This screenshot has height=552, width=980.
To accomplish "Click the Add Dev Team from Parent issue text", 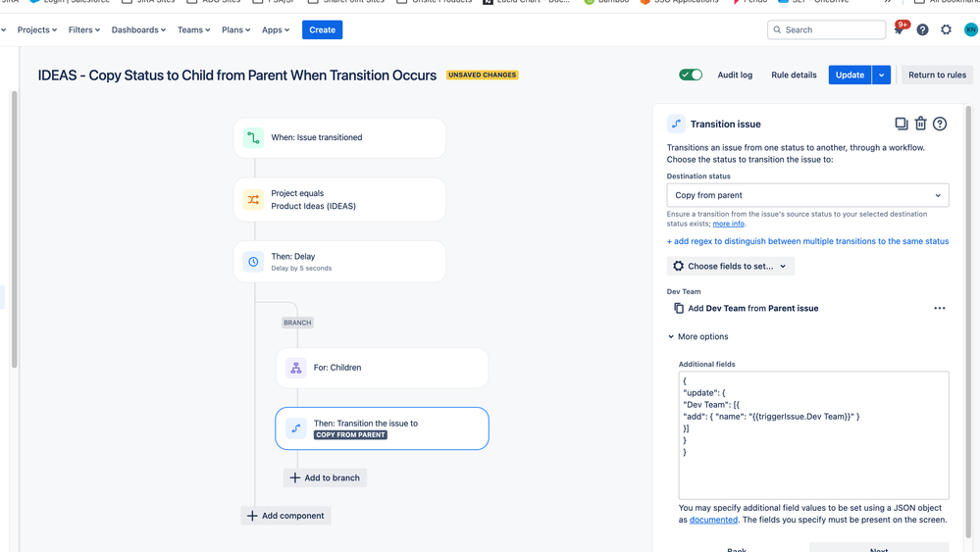I will click(753, 308).
